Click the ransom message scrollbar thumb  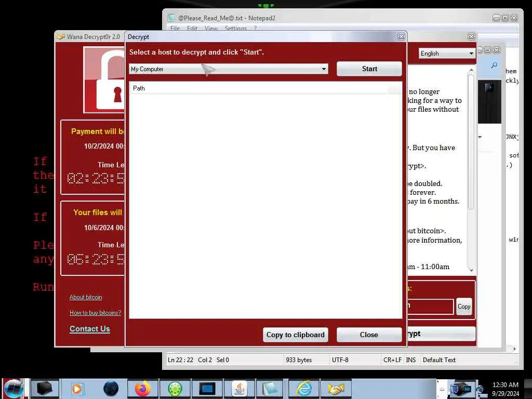point(471,141)
